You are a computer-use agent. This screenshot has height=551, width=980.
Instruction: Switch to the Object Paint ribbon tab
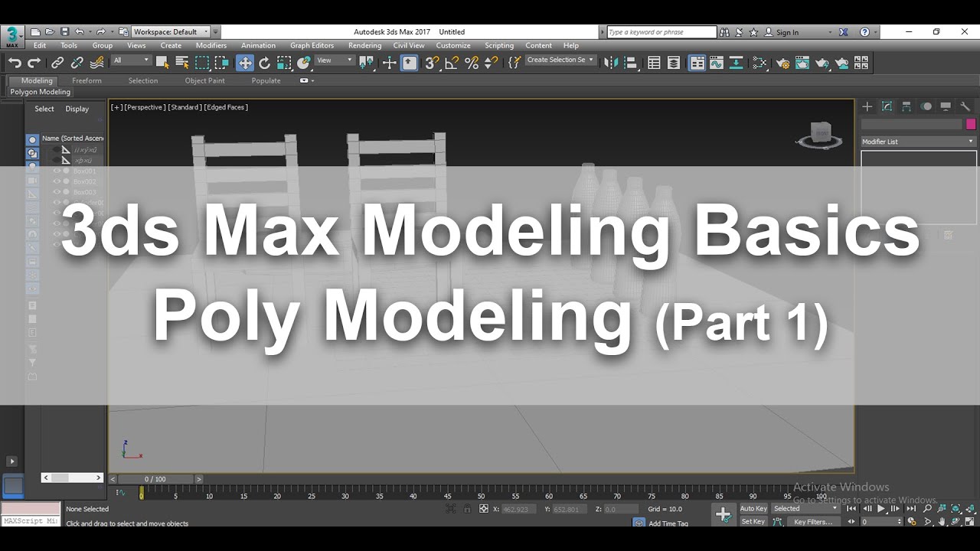[205, 80]
